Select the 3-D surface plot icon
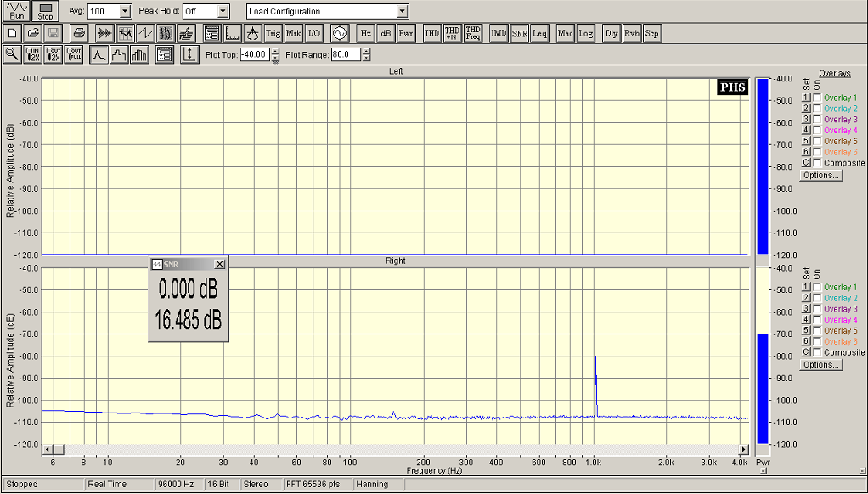The image size is (868, 494). coord(186,33)
